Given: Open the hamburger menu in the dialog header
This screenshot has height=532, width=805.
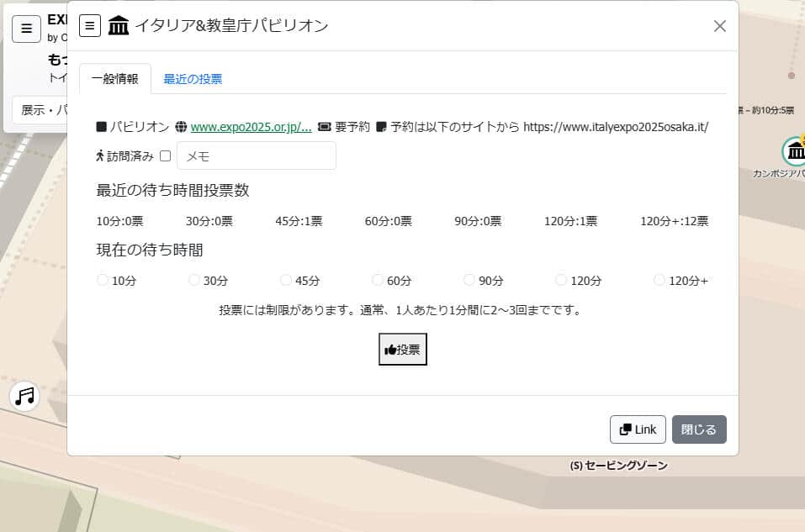Looking at the screenshot, I should (90, 25).
